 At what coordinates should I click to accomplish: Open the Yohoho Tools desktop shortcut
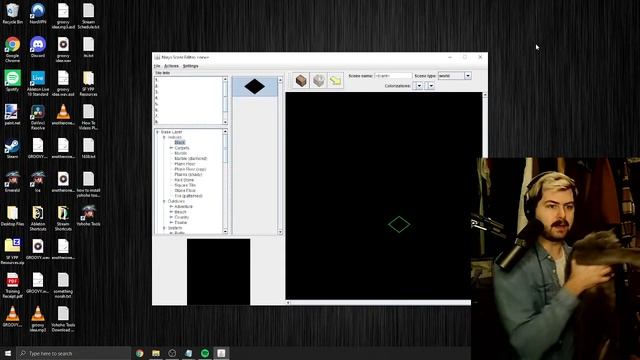(x=88, y=216)
